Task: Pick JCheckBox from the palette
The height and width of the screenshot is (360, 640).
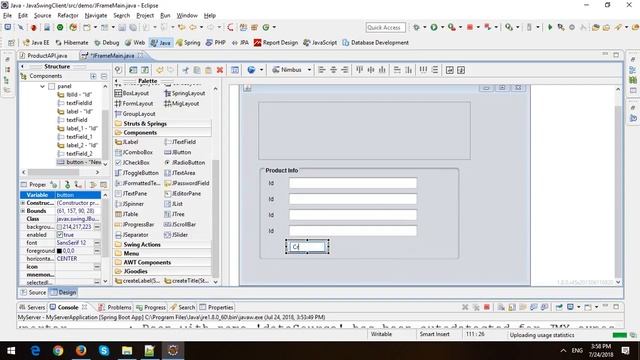Action: click(x=132, y=162)
